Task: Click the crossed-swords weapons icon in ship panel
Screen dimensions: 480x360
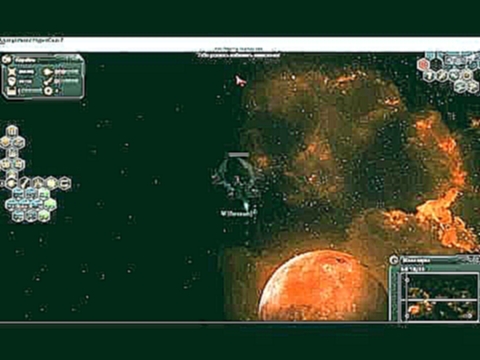Action: tap(12, 72)
